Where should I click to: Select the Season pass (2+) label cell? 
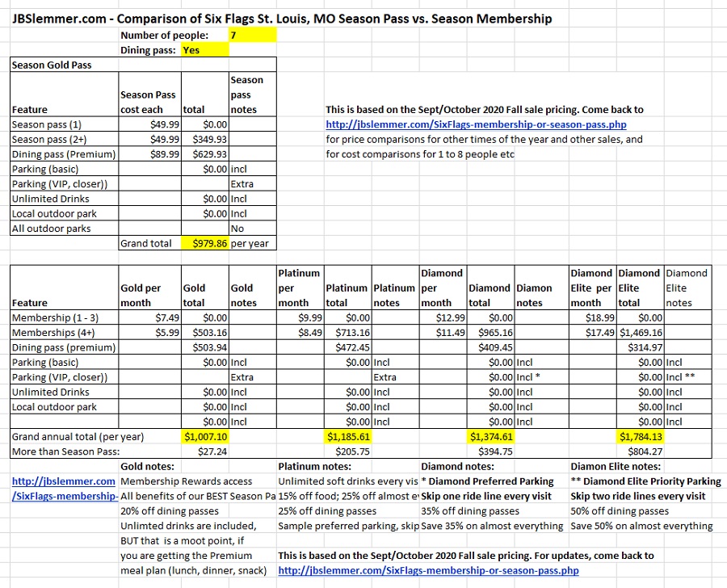pos(64,140)
